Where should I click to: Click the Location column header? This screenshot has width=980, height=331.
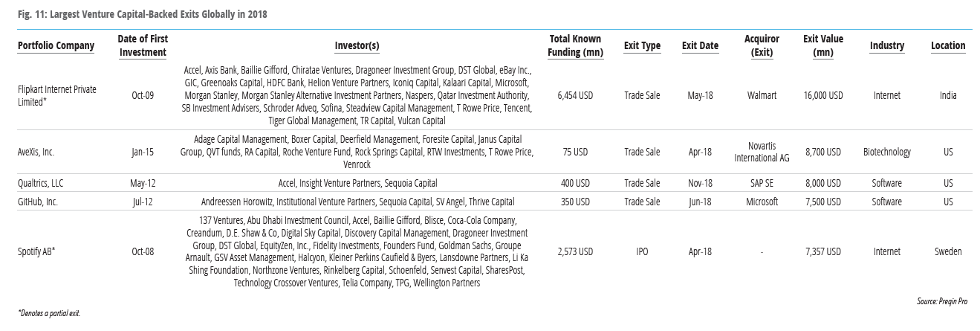coord(947,46)
